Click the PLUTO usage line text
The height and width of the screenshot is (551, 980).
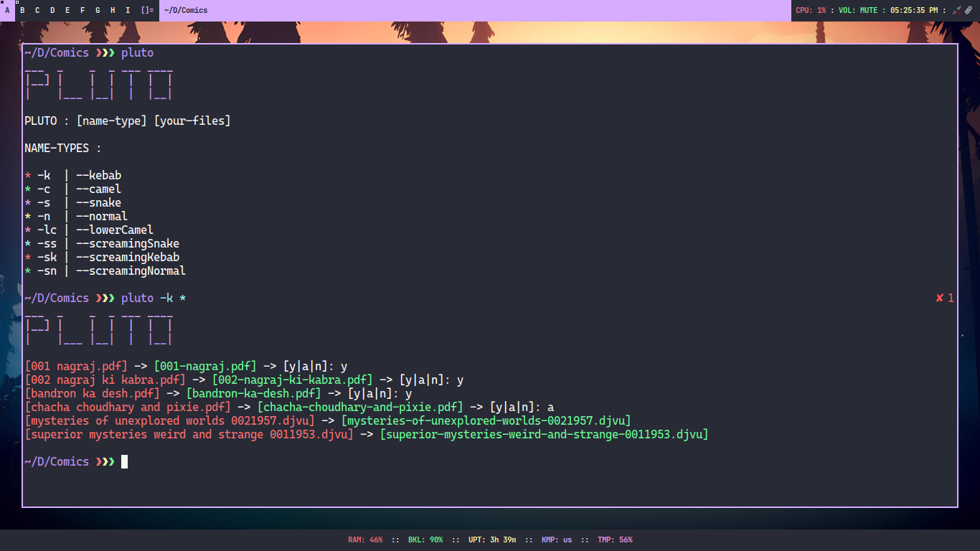(128, 121)
